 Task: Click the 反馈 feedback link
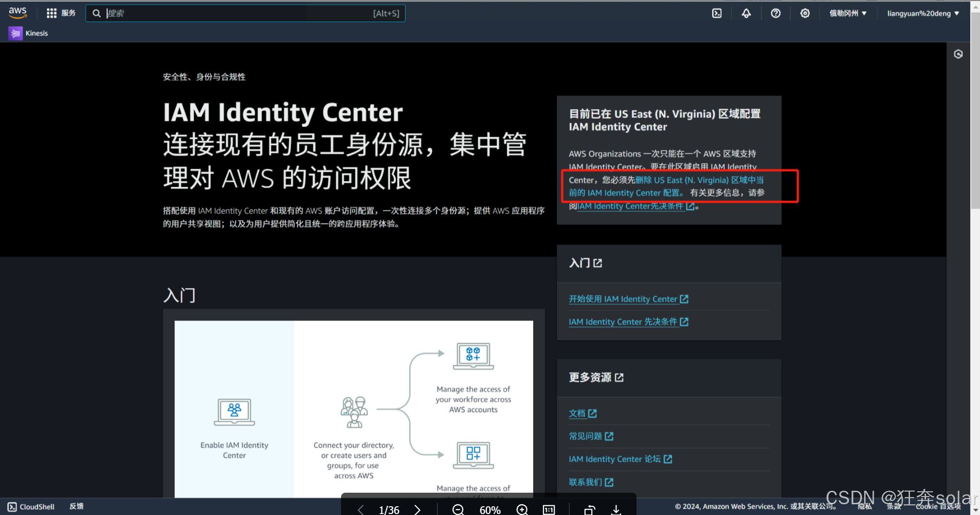76,506
